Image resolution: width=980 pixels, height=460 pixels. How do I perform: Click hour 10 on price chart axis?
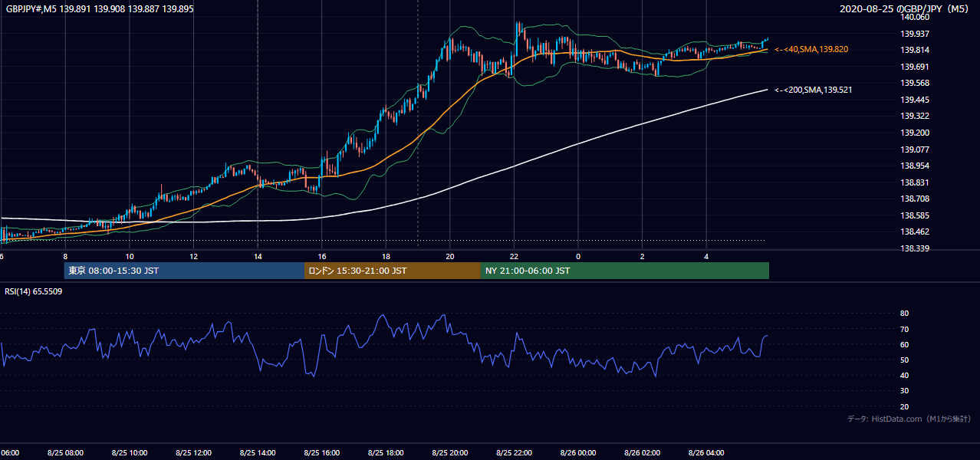click(x=130, y=256)
